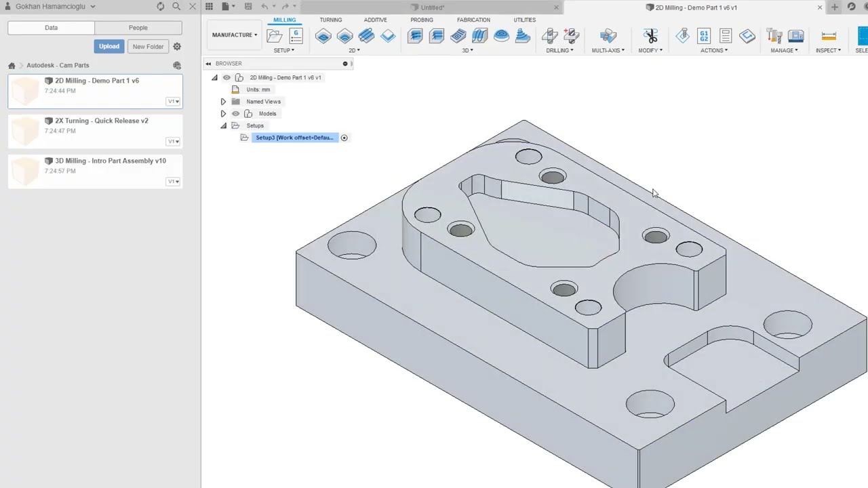The image size is (868, 488).
Task: Click the Simulate toolpath icon
Action: point(683,36)
